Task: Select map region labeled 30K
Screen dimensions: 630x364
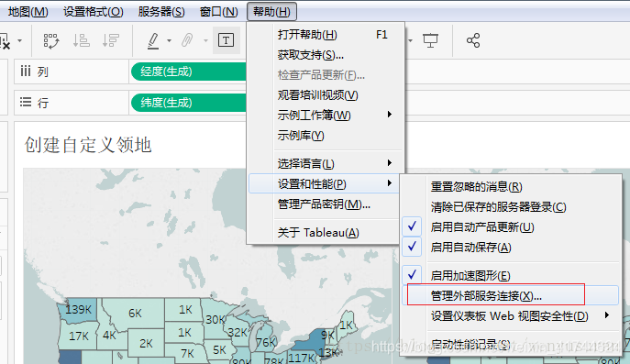Action: tap(216, 320)
